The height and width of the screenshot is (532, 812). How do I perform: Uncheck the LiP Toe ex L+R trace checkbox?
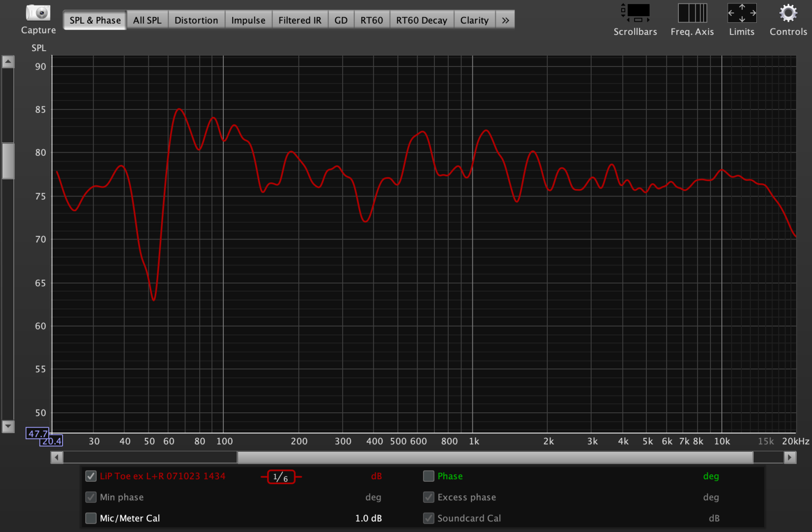[91, 476]
